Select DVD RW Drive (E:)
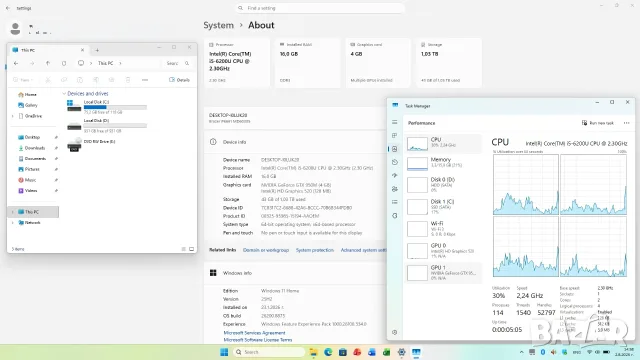The width and height of the screenshot is (640, 360). pos(91,144)
